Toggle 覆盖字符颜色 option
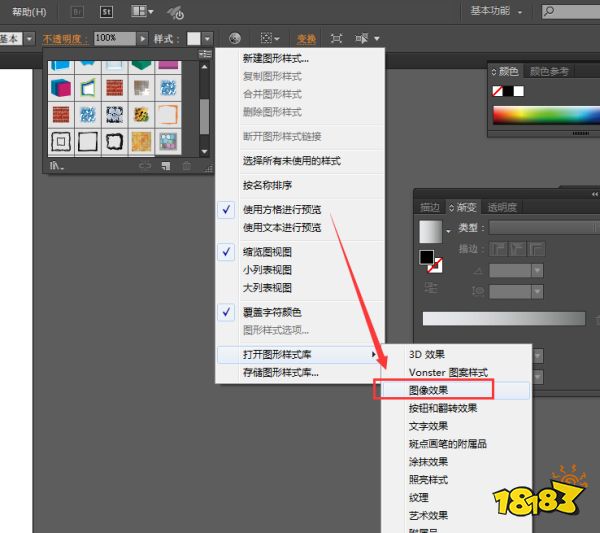Image resolution: width=600 pixels, height=533 pixels. click(x=271, y=312)
